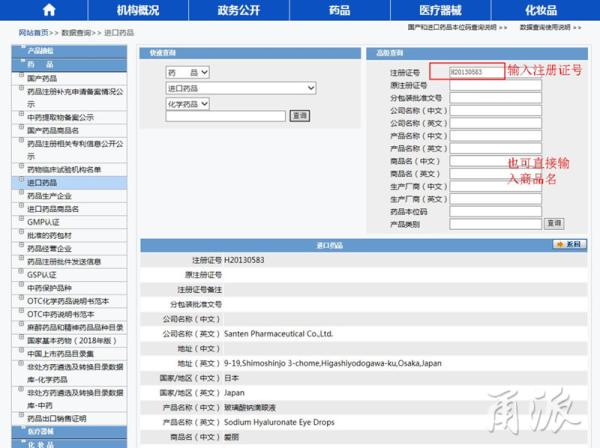This screenshot has height=448, width=600.
Task: Open the 化学药品 type dropdown
Action: (x=188, y=104)
